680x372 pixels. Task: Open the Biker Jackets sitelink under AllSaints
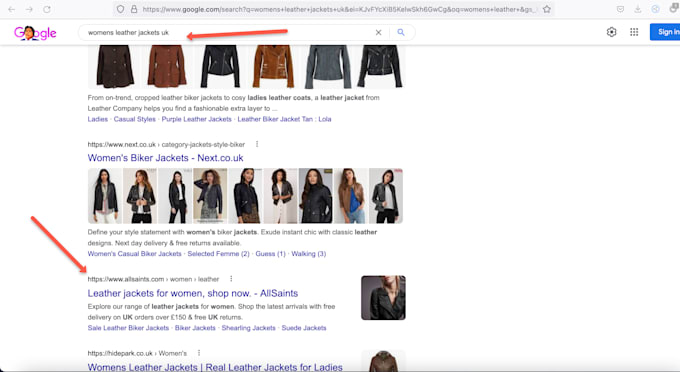coord(195,328)
